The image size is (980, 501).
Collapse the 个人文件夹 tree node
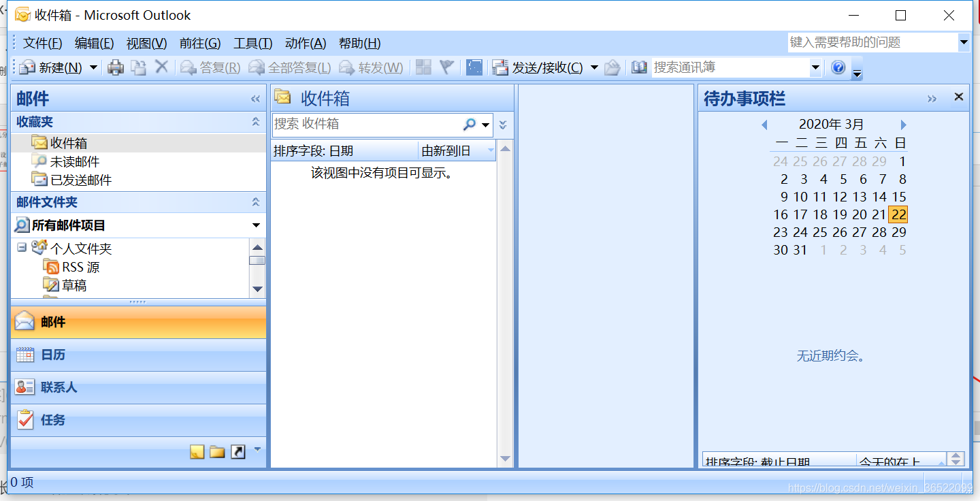click(22, 248)
